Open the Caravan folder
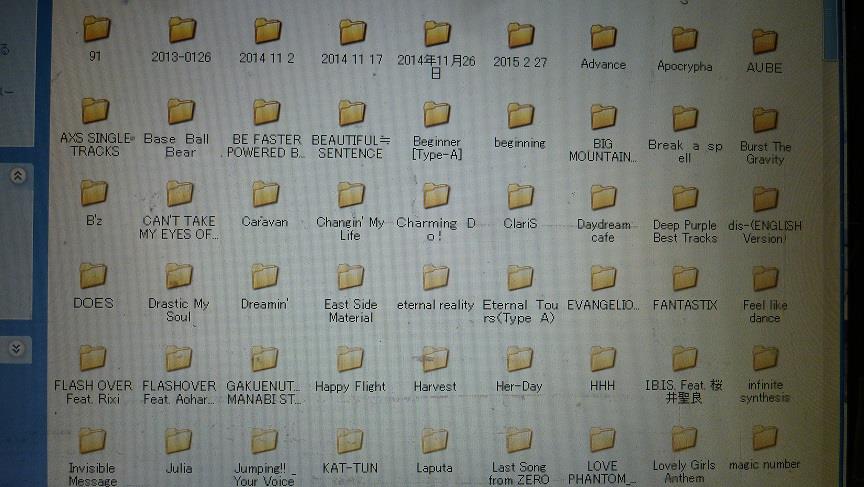 point(266,194)
